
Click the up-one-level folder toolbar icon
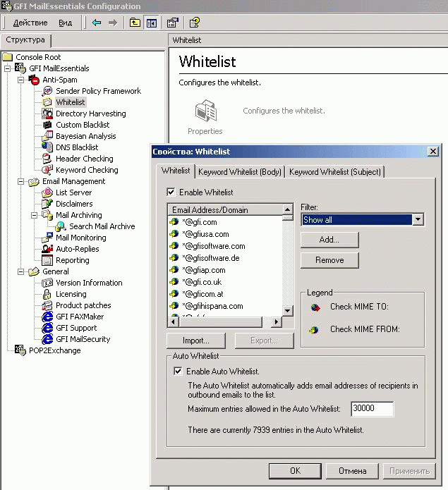[x=135, y=23]
